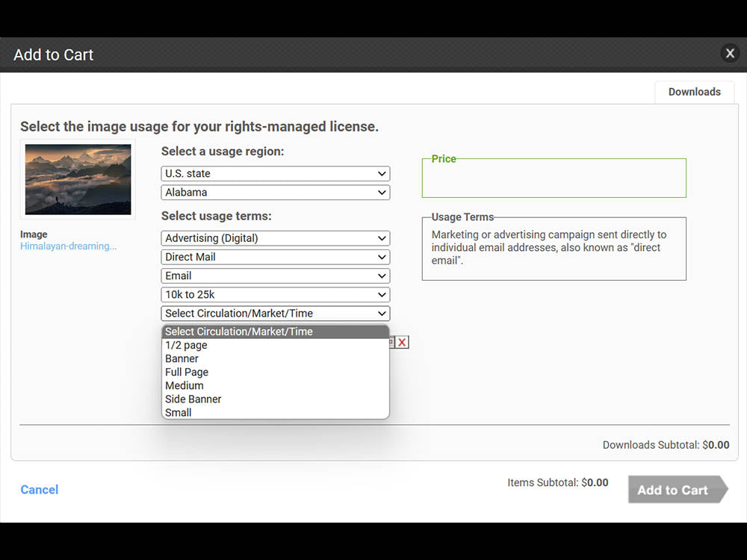Select Medium from the dropdown list
Viewport: 747px width, 560px height.
point(185,386)
